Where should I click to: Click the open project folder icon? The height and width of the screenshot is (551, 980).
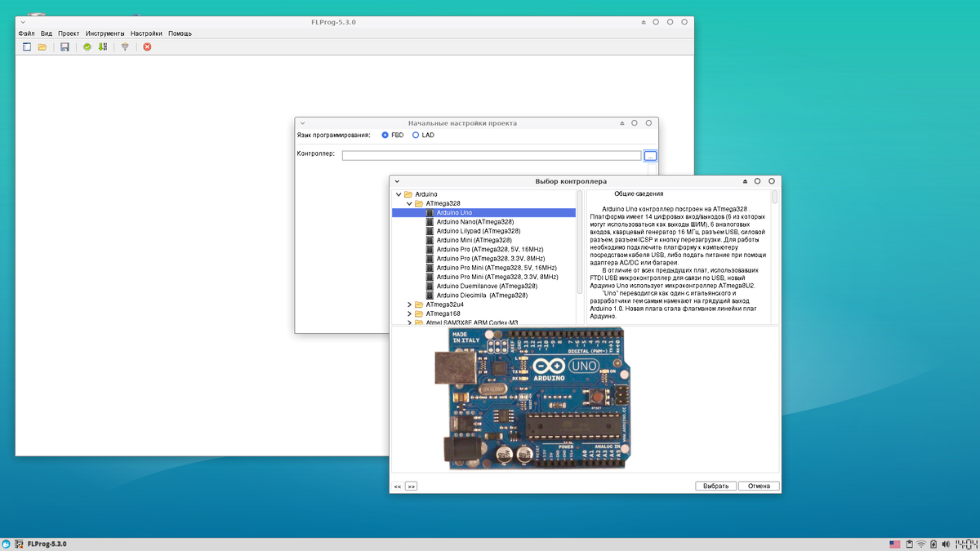click(x=42, y=47)
